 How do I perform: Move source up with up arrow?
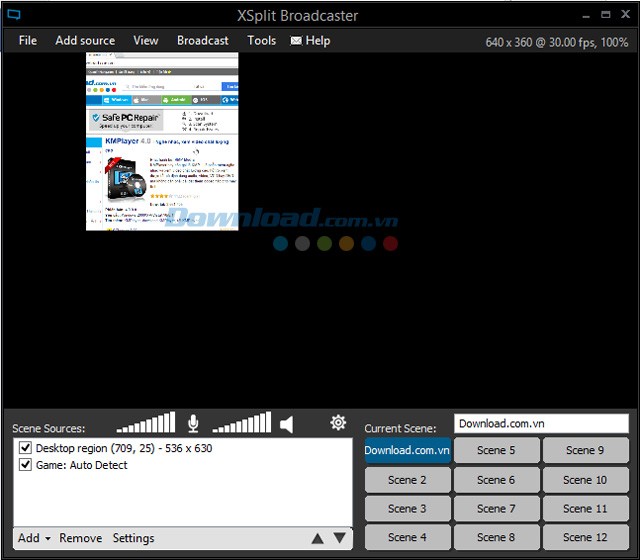319,538
